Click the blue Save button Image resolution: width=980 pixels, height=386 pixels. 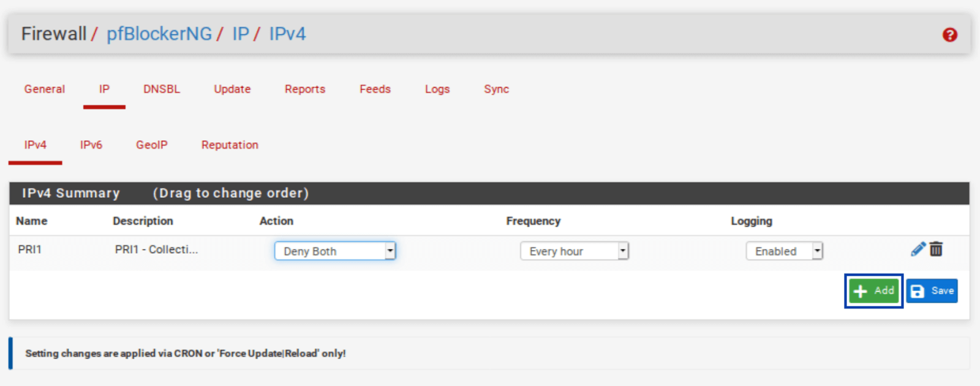click(932, 290)
